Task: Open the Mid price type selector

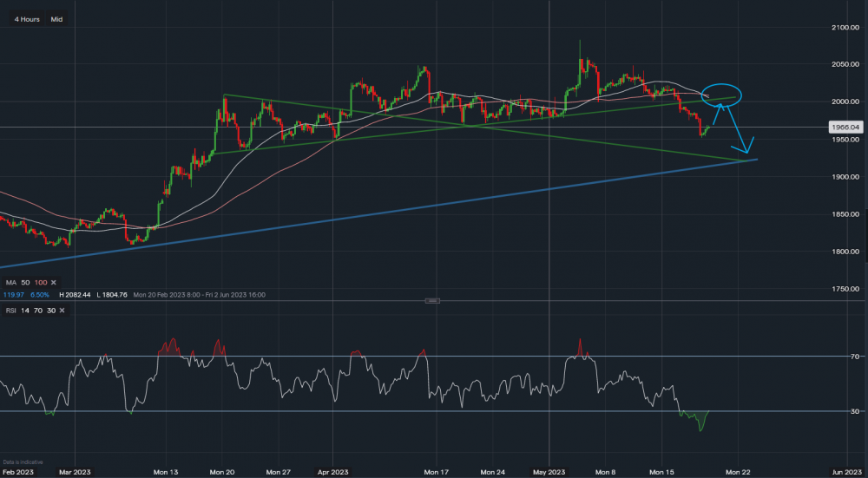Action: (56, 18)
